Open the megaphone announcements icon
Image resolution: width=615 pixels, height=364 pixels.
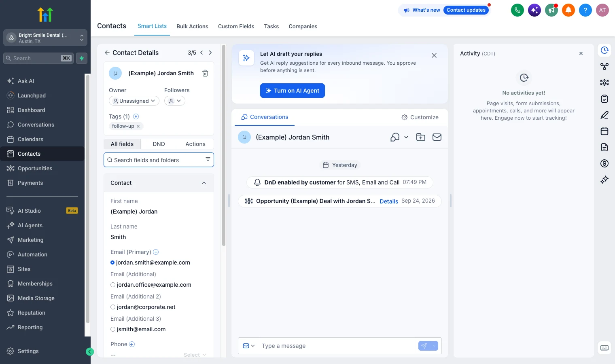(x=551, y=10)
